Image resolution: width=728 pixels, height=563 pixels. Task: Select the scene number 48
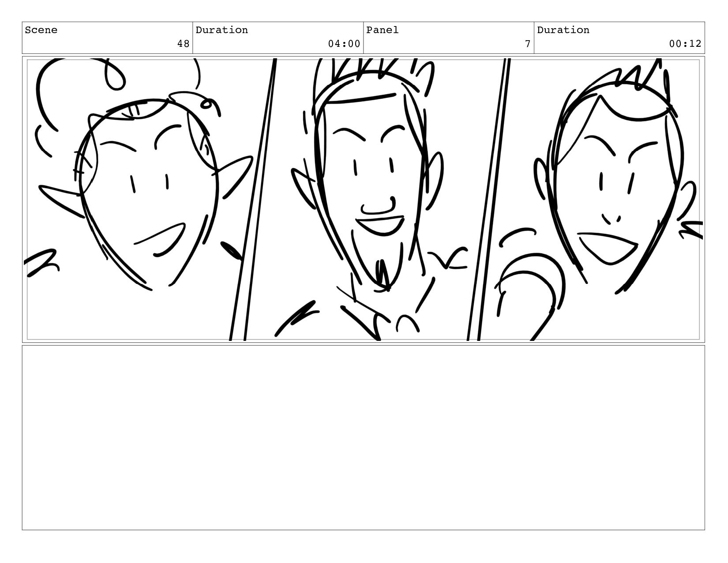(x=183, y=44)
